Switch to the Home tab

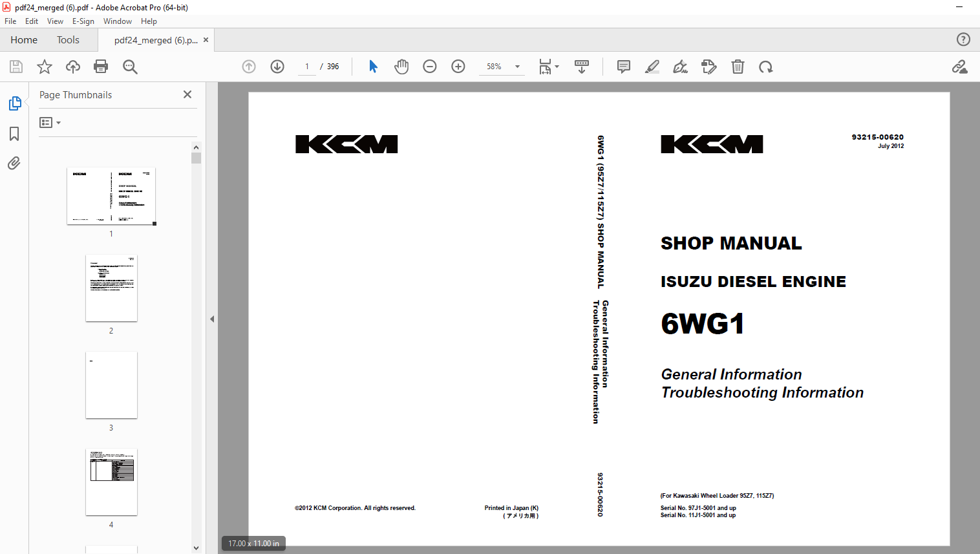coord(24,40)
